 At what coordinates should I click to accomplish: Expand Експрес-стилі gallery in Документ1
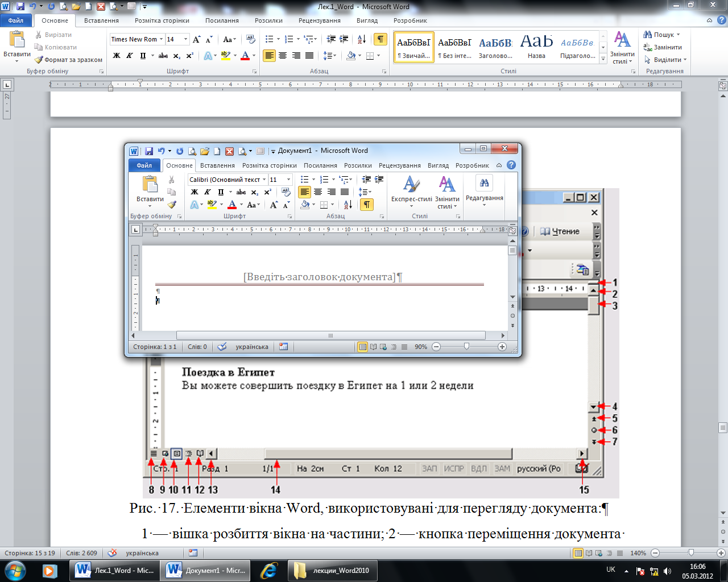pos(411,192)
